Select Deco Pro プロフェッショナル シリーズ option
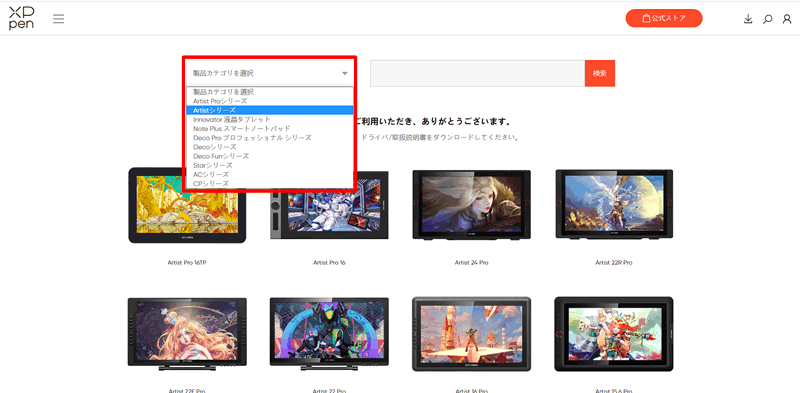The width and height of the screenshot is (800, 393). pos(270,138)
